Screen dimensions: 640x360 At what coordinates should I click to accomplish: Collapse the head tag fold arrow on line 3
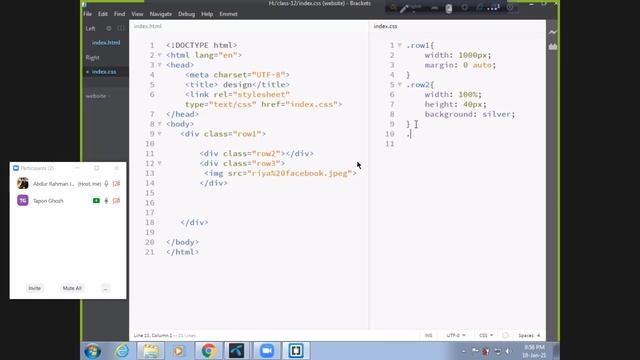coord(160,64)
